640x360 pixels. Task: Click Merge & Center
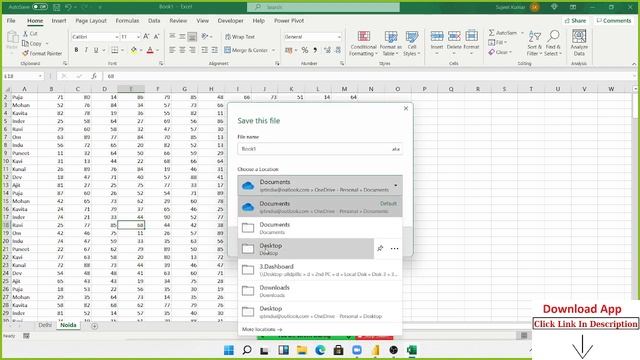click(x=247, y=50)
